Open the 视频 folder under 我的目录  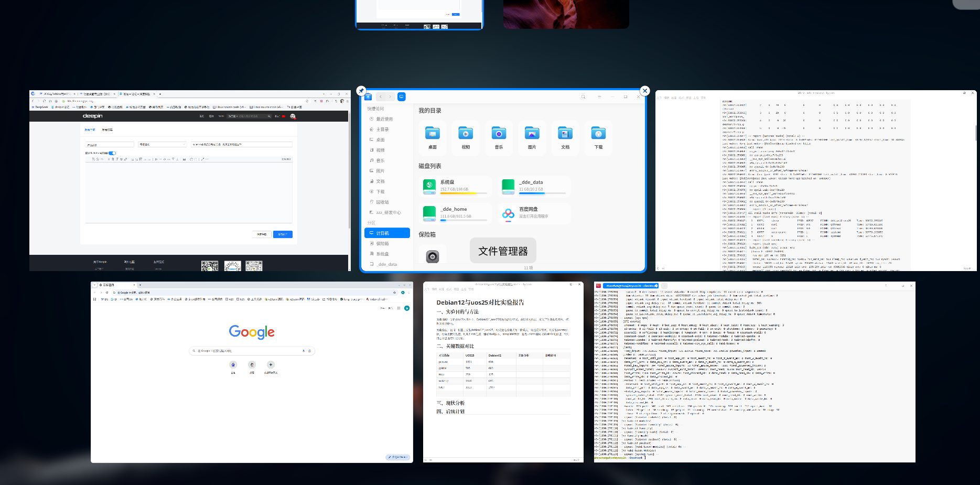[x=466, y=138]
